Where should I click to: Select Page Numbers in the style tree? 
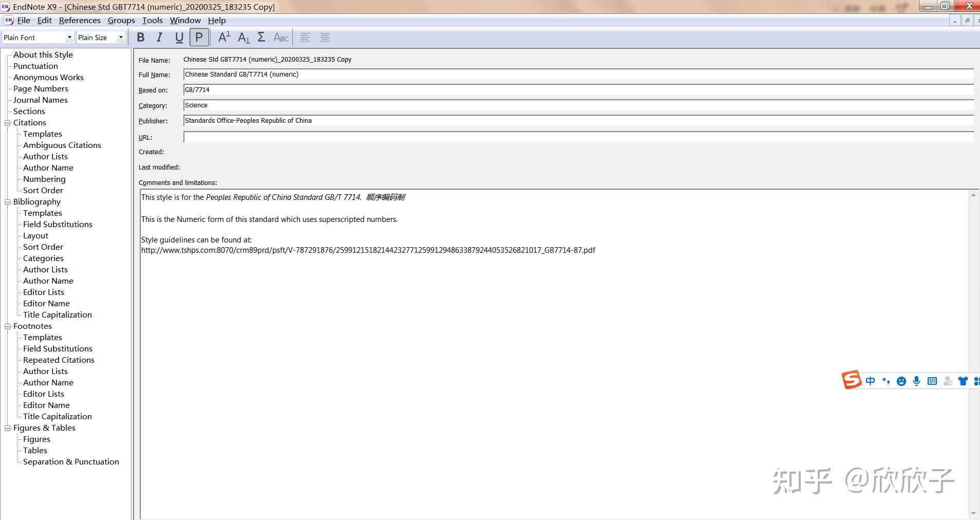pos(41,89)
